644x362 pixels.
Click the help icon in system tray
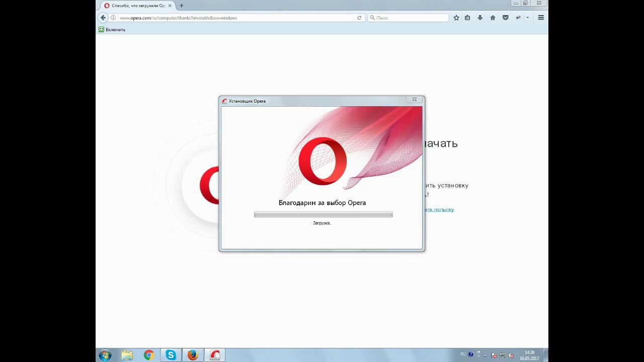[471, 354]
